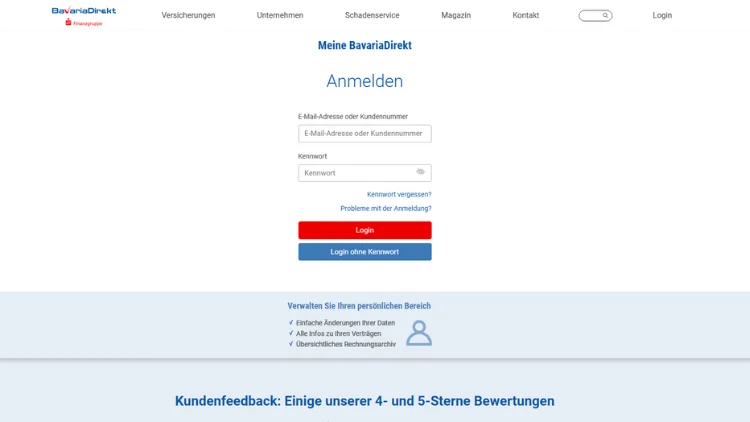750x422 pixels.
Task: Click Login in the top navigation
Action: (662, 15)
